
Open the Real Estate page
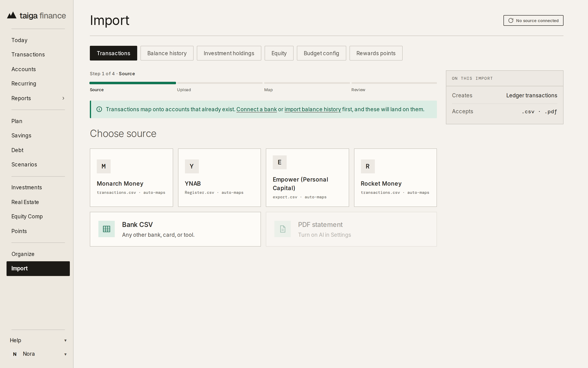coord(38,202)
